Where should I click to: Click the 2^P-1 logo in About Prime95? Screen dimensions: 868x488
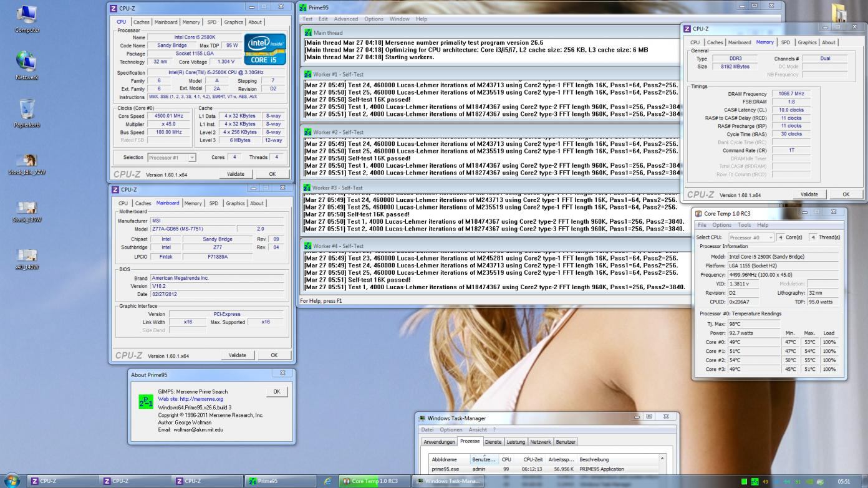[145, 401]
